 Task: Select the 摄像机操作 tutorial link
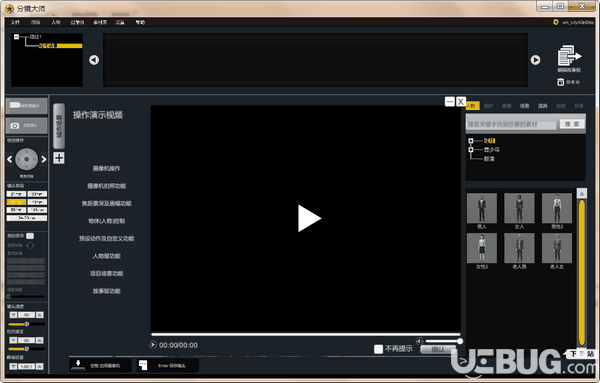pyautogui.click(x=106, y=168)
